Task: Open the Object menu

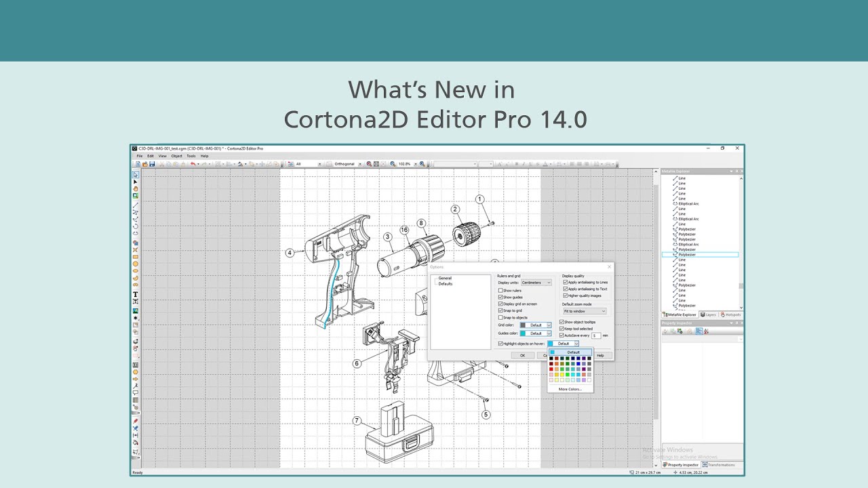Action: tap(176, 156)
